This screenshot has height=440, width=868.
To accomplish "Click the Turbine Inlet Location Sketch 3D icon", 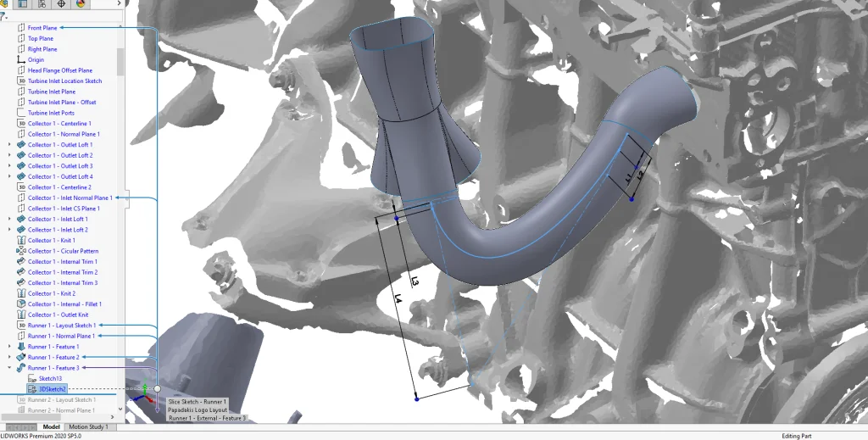I will tap(21, 81).
